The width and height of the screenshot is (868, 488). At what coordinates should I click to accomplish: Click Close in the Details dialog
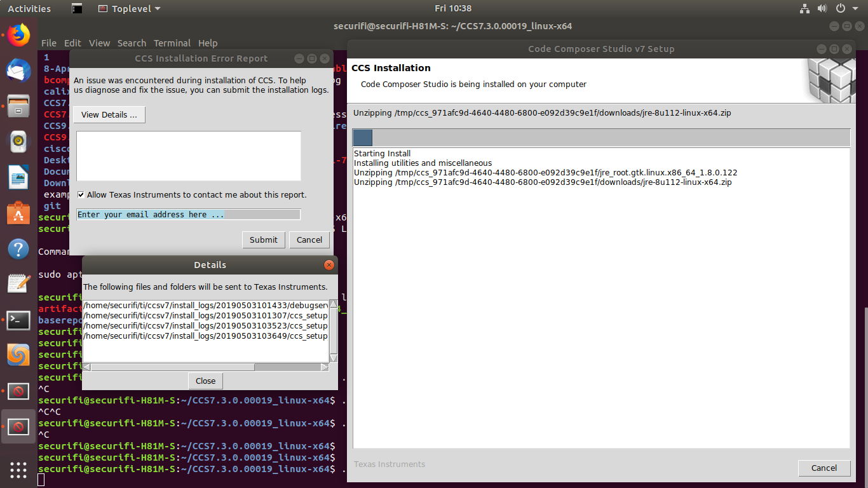point(205,381)
